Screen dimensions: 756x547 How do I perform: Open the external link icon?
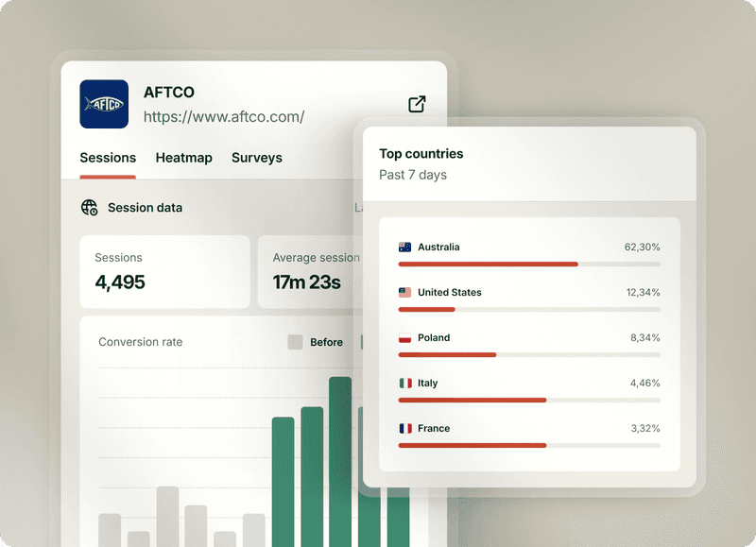pyautogui.click(x=417, y=104)
